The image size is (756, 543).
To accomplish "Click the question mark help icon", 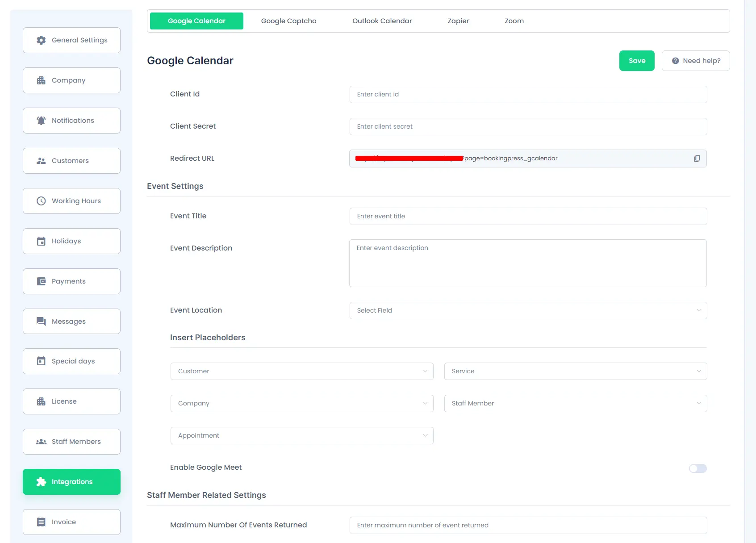I will click(676, 61).
